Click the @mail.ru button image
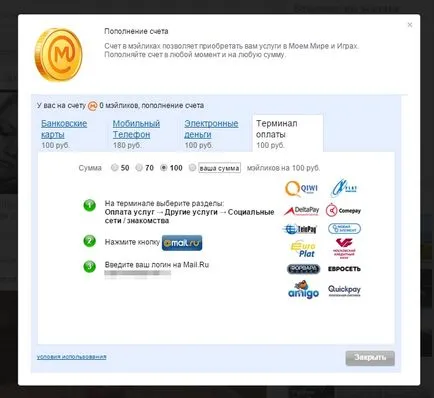Viewport: 434px width, 398px height. click(x=182, y=243)
